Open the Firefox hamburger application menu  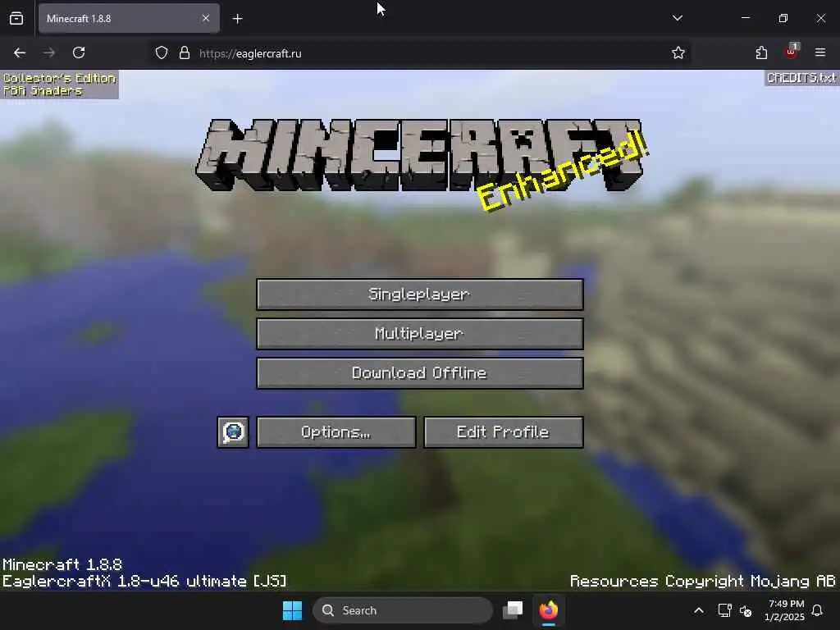(820, 52)
